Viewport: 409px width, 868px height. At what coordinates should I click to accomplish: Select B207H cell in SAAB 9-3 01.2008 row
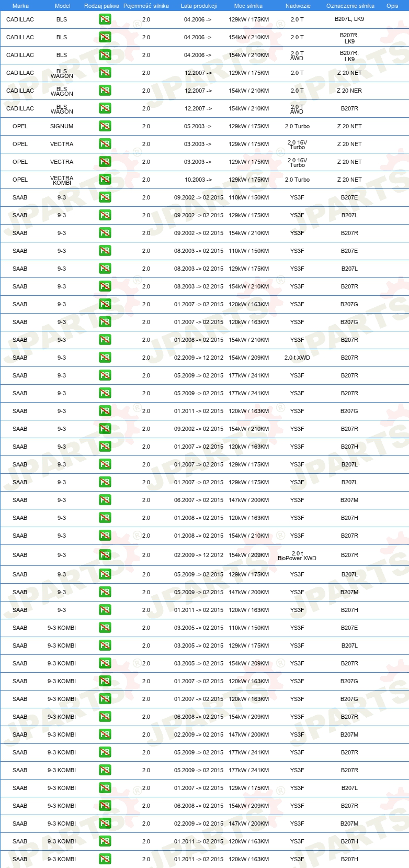[x=349, y=518]
